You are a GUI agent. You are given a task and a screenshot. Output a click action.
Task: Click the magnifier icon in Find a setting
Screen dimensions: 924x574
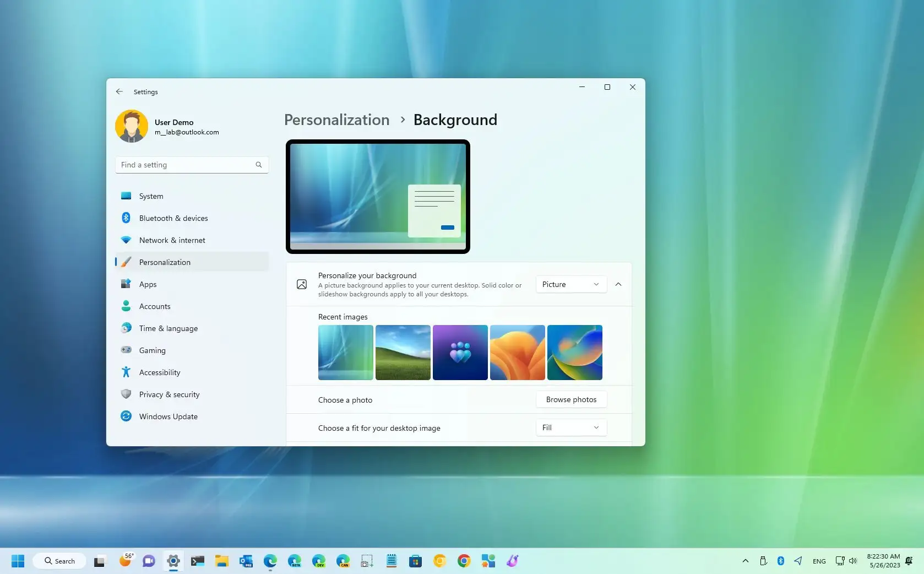[x=259, y=165]
